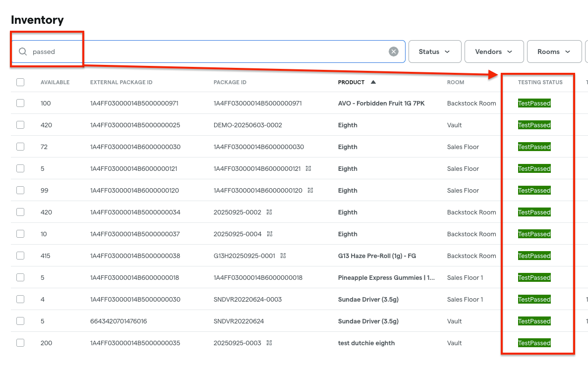Image resolution: width=588 pixels, height=368 pixels.
Task: Open Sundae Driver (3.5g) with ID 6643420701476016
Action: click(368, 321)
